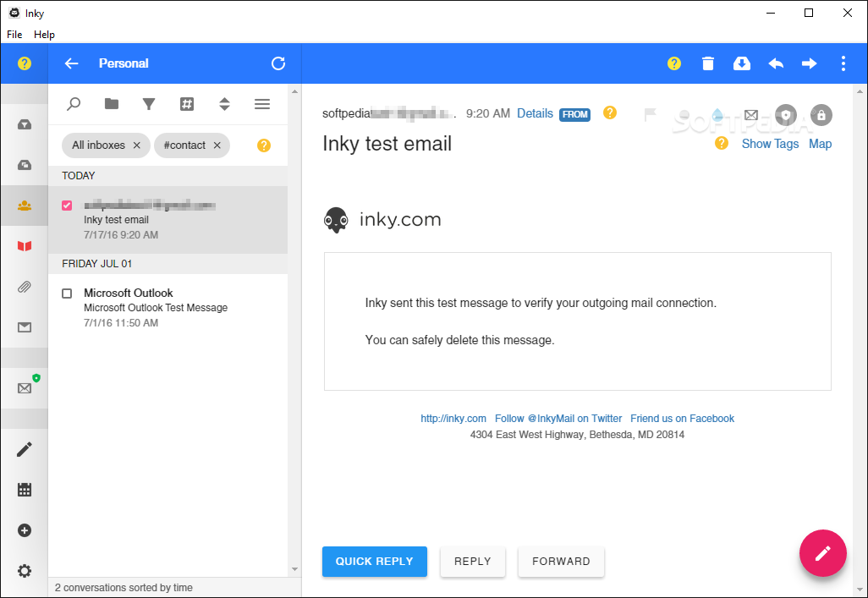This screenshot has height=598, width=868.
Task: Archive the message with the download-box icon
Action: point(742,63)
